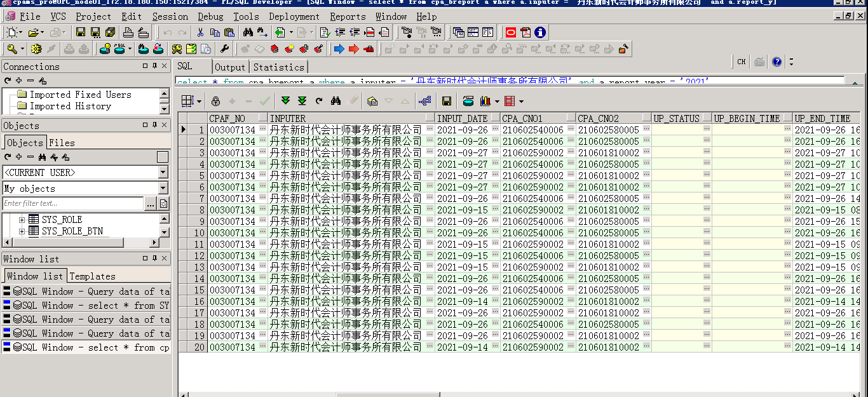Click the lock icon to edit data
The image size is (868, 397).
pos(215,101)
